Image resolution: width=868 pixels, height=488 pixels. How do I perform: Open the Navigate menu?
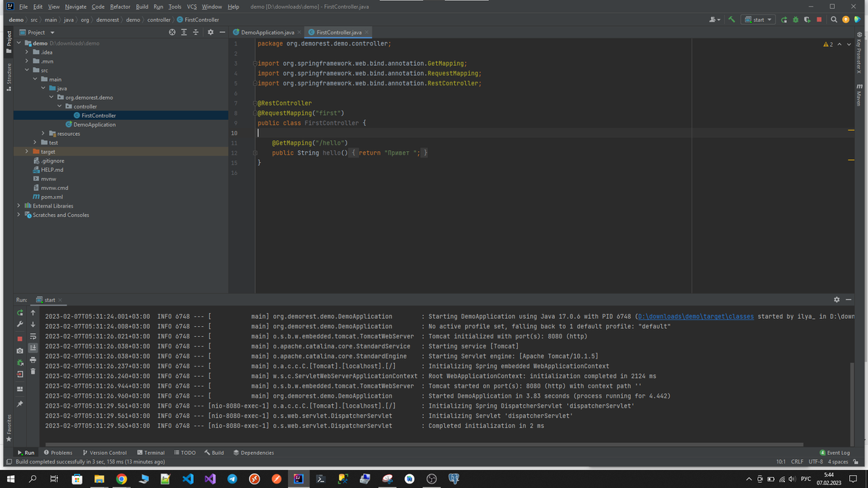75,7
